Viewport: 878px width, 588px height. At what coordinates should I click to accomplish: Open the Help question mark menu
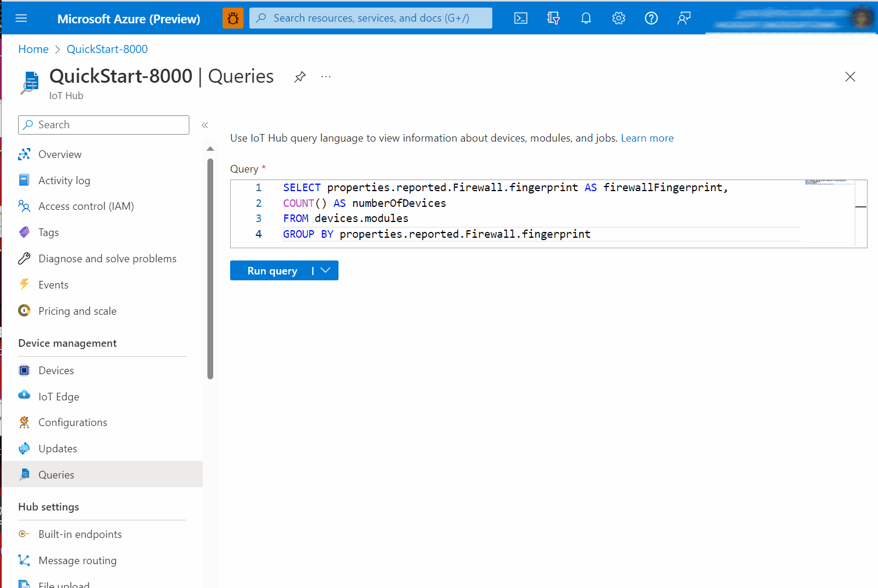click(651, 18)
